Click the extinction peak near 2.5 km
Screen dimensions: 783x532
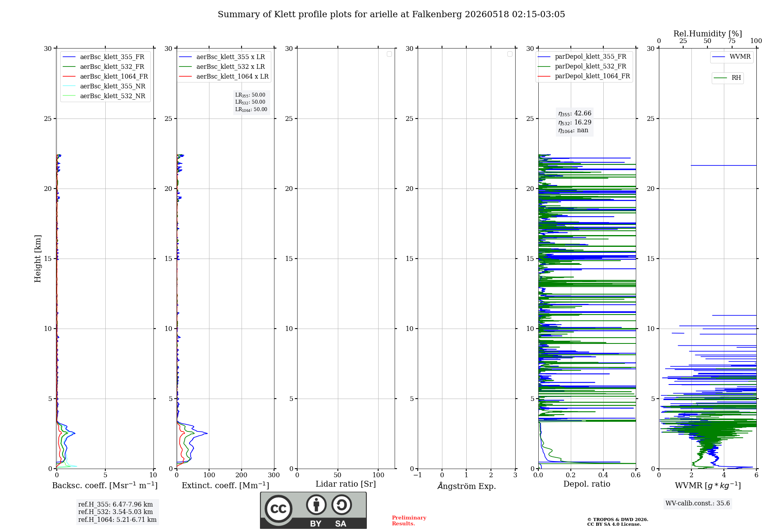click(x=206, y=433)
